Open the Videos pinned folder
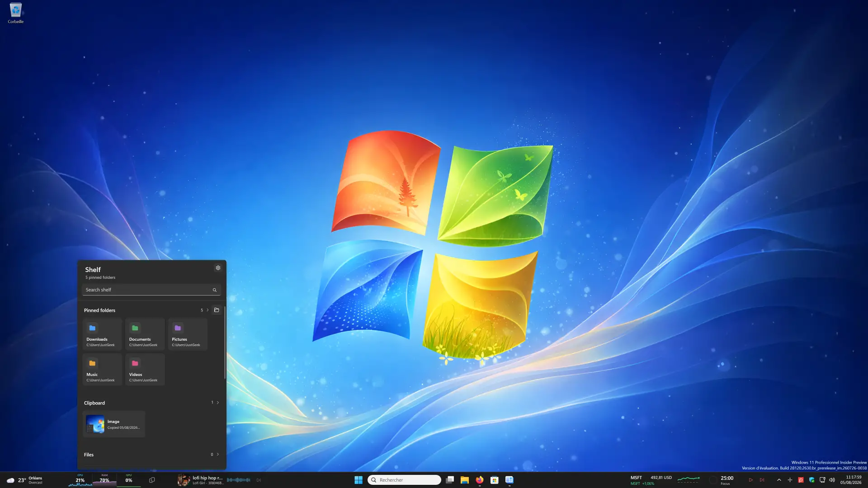868x488 pixels. coord(145,370)
